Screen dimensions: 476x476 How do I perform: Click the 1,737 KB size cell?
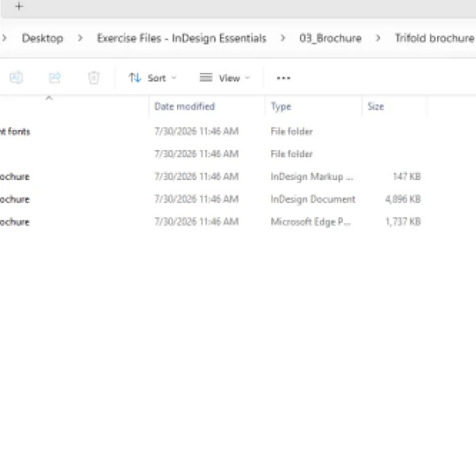pyautogui.click(x=403, y=222)
